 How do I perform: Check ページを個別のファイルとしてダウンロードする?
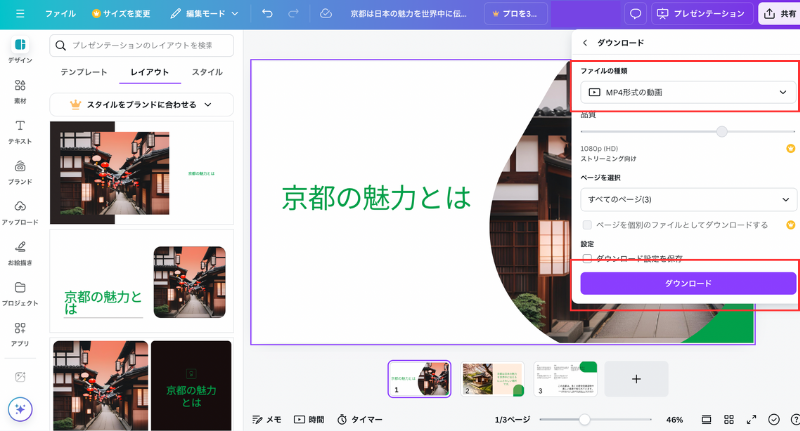587,225
